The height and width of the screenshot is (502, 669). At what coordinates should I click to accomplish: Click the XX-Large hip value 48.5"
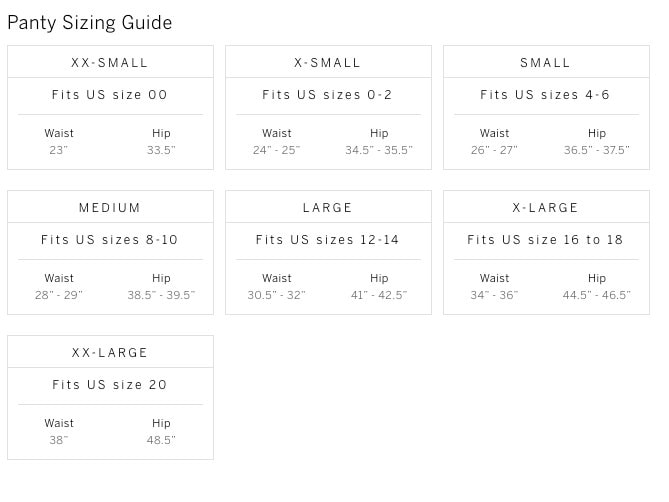(x=161, y=440)
